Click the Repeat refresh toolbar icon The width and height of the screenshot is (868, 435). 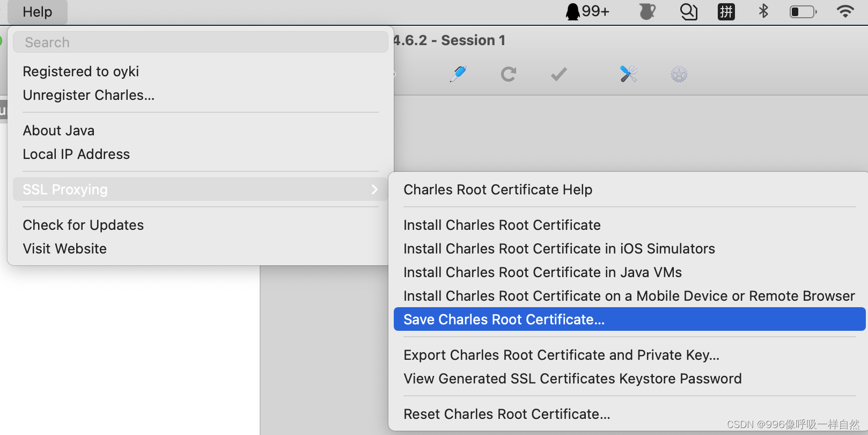pyautogui.click(x=509, y=74)
